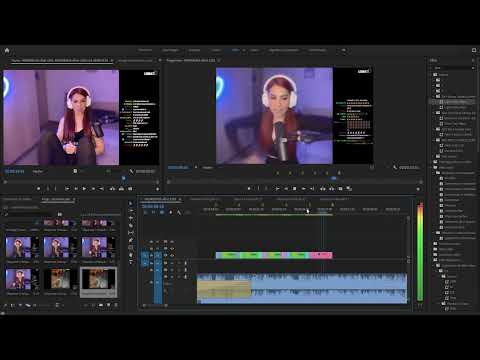
Task: Toggle V1 track lock
Action: 151,255
